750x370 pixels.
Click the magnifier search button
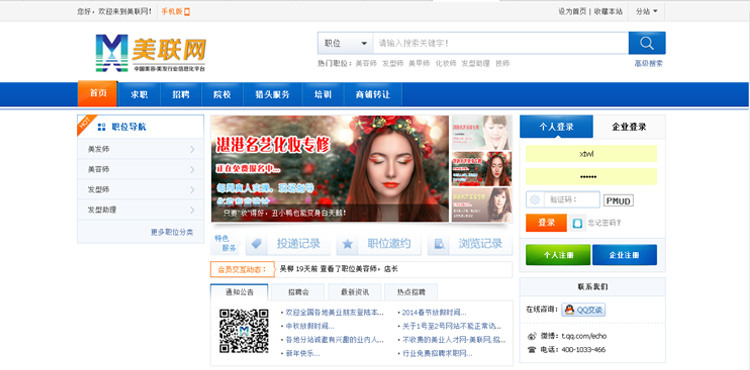[x=647, y=43]
